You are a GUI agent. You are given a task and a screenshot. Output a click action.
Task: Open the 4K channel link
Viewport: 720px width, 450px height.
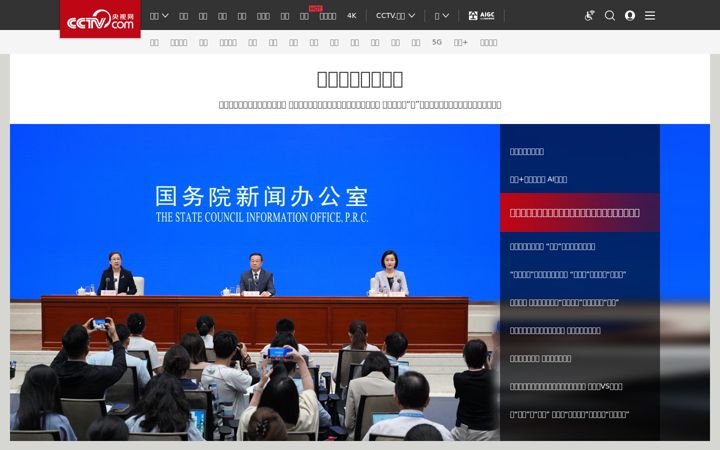pyautogui.click(x=352, y=16)
